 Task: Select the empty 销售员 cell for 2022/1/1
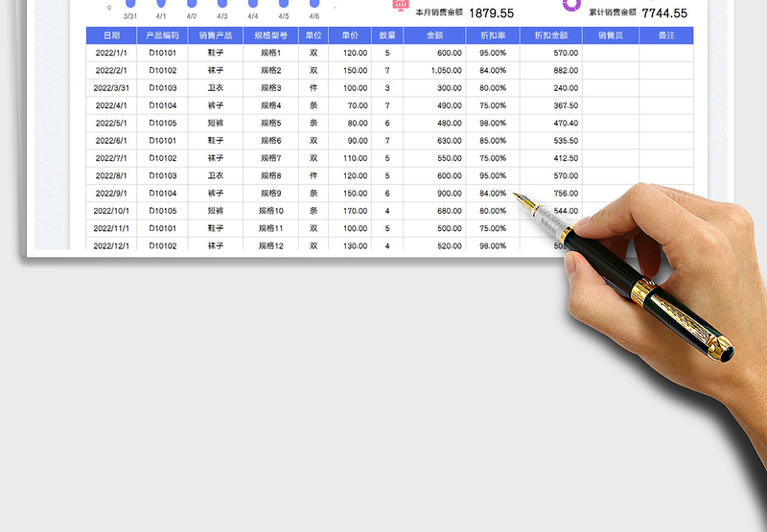pos(611,54)
